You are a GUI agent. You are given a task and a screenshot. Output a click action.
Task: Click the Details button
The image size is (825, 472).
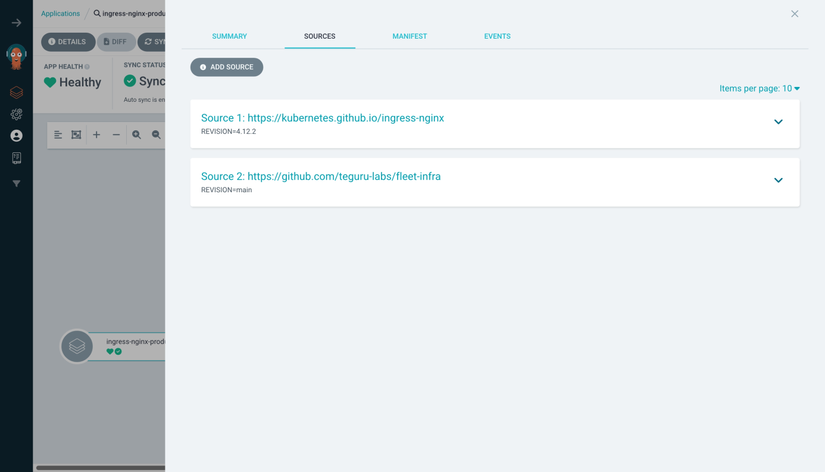point(68,42)
